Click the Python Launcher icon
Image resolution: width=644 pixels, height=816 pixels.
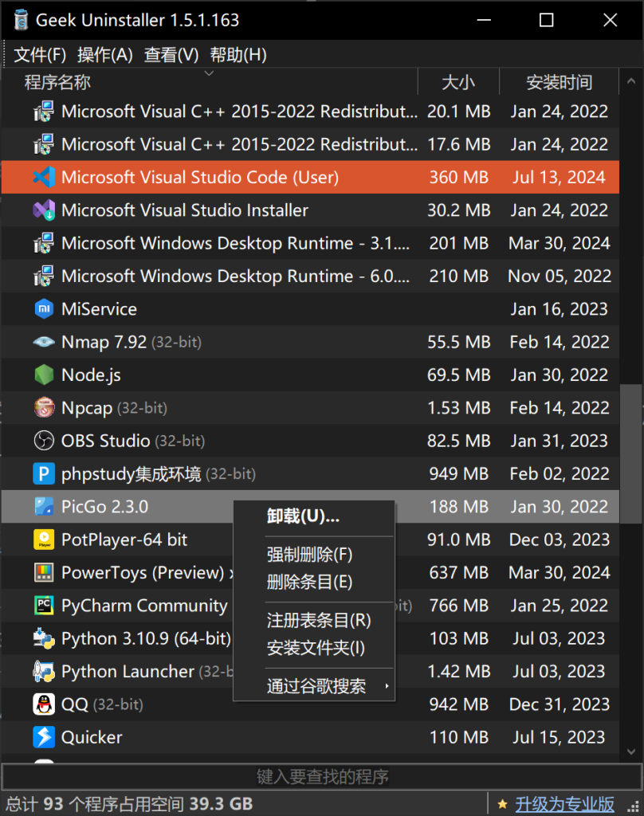44,671
